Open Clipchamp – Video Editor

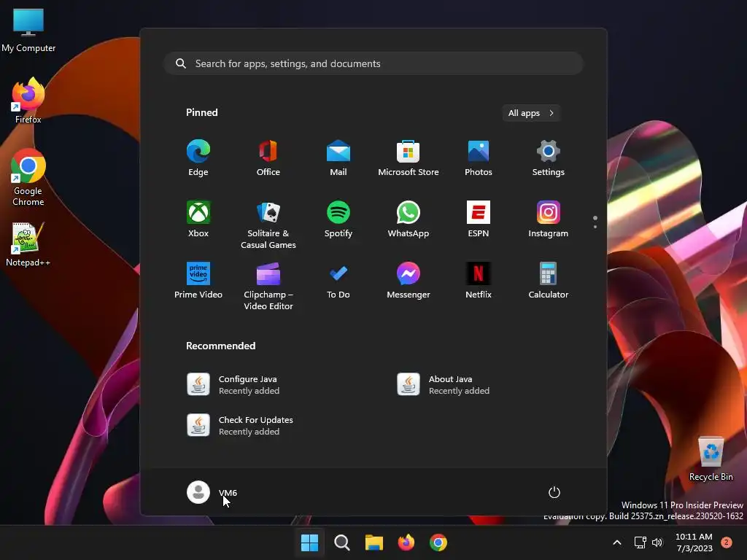click(268, 286)
